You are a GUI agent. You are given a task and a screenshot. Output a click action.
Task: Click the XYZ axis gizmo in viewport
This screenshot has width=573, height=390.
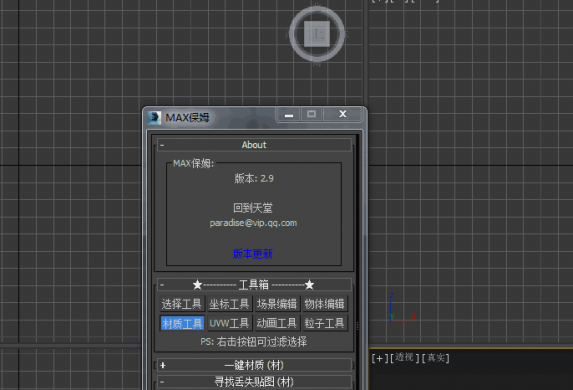point(402,308)
